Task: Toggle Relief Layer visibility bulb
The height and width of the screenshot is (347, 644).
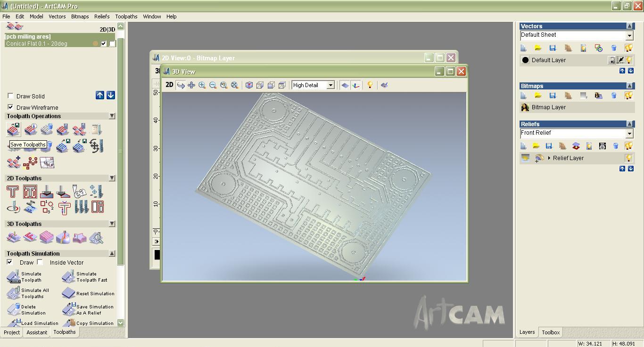Action: (x=628, y=158)
